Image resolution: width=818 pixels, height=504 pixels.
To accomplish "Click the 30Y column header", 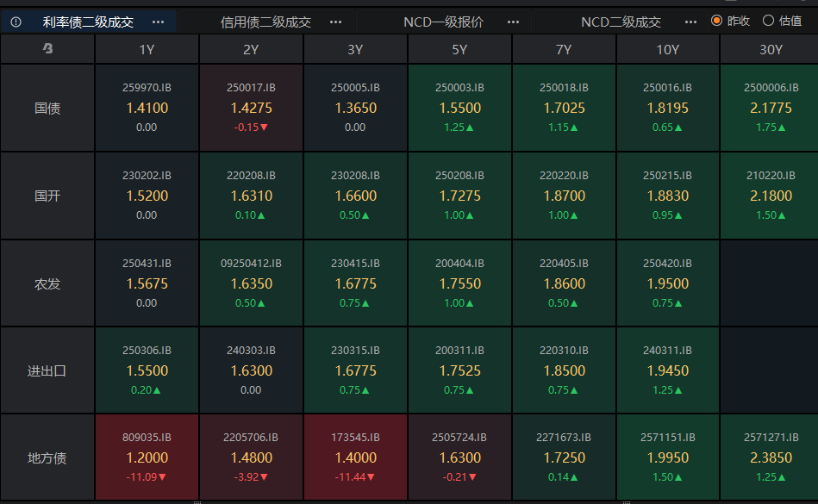I will coord(771,49).
